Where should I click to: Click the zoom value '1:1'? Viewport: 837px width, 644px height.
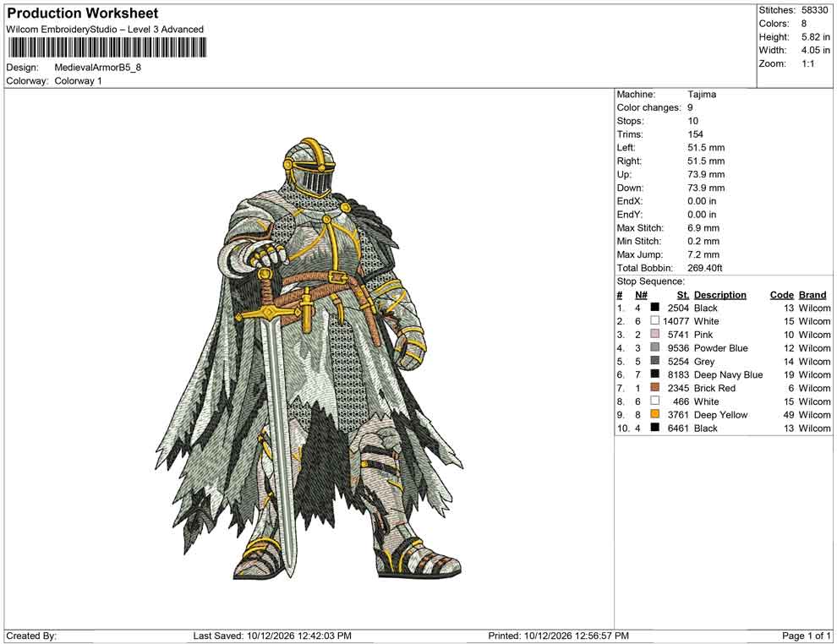click(807, 63)
